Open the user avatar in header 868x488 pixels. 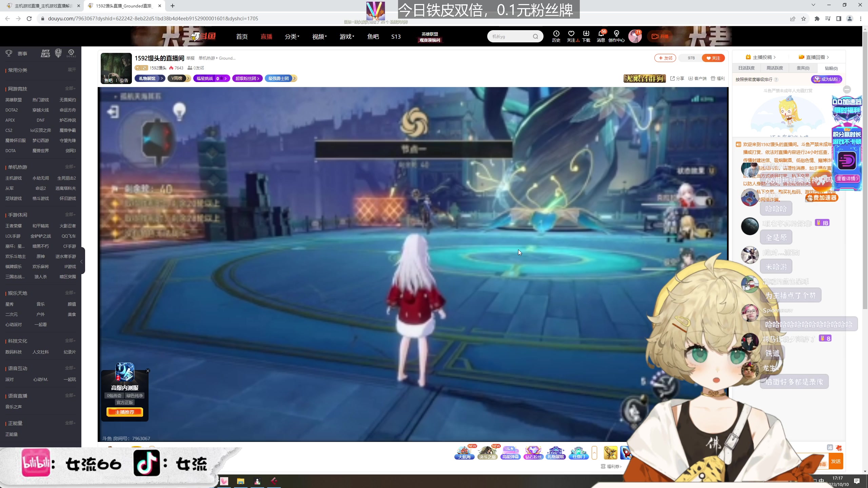tap(635, 36)
